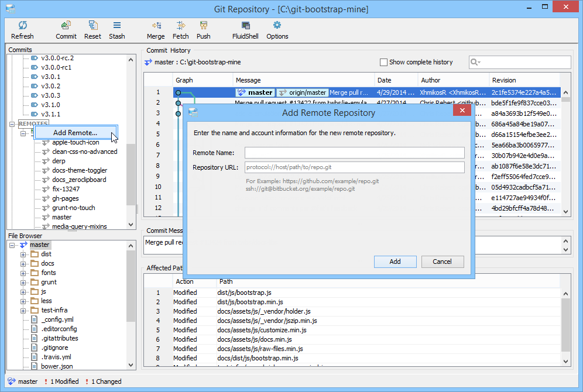Click the .gitignore file icon

[34, 348]
